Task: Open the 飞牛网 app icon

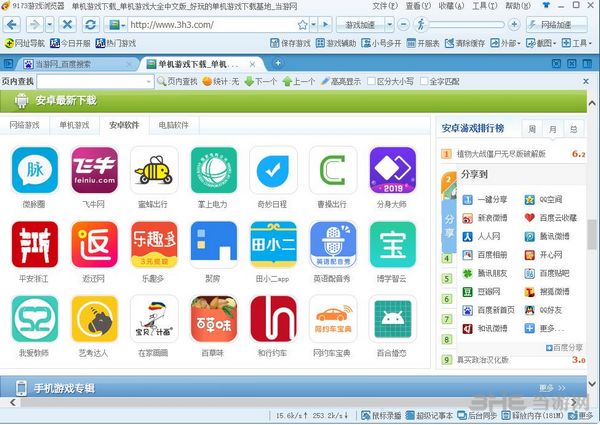Action: click(95, 170)
